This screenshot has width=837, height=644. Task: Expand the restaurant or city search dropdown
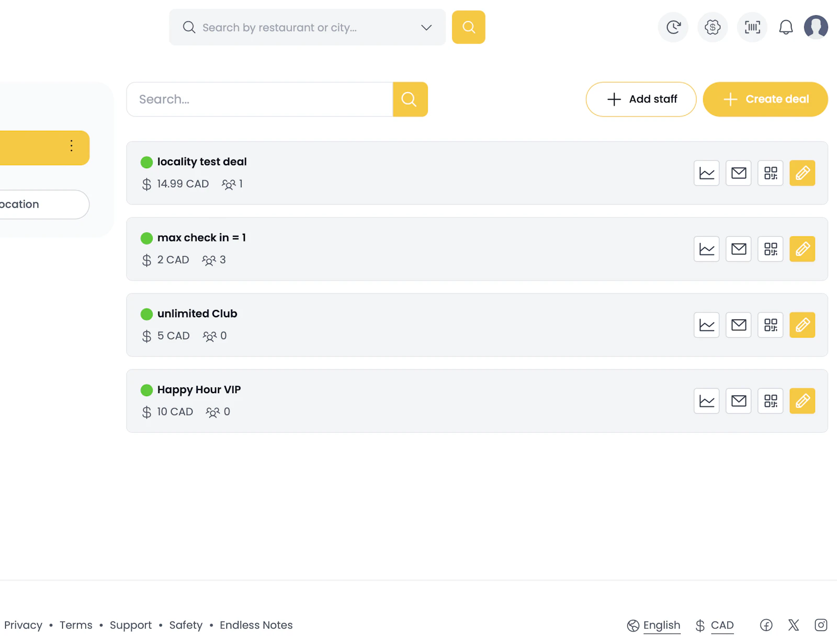tap(426, 27)
